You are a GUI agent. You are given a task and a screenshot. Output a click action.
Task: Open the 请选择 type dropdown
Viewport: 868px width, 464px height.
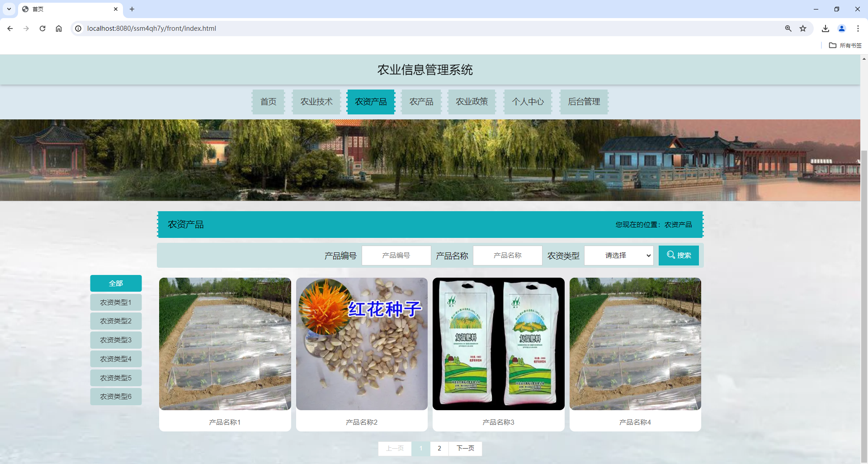pos(618,255)
